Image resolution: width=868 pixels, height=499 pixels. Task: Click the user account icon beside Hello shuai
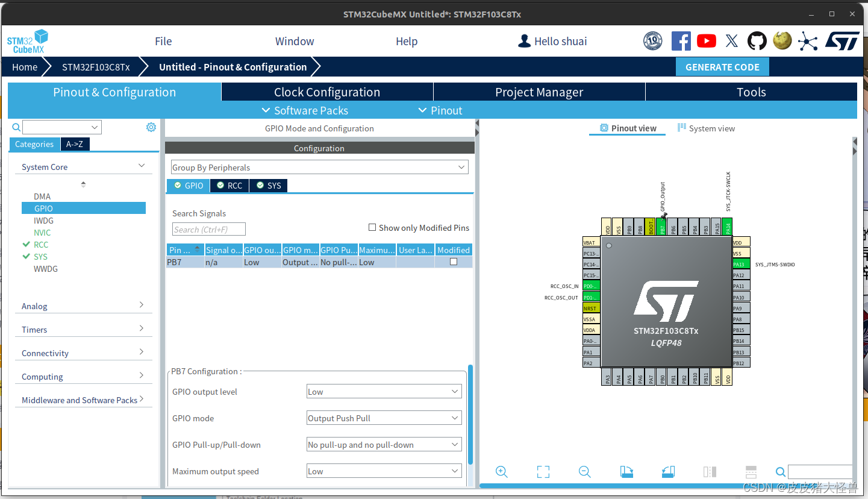(525, 41)
